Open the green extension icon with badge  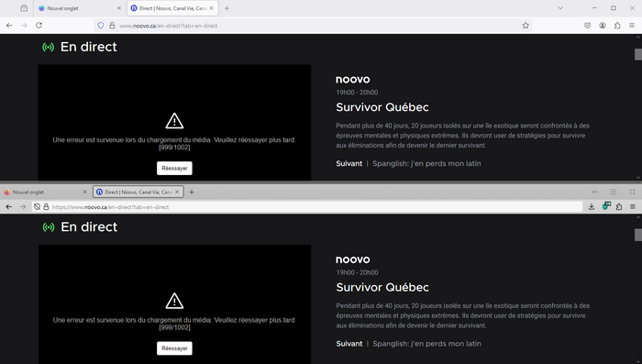606,206
